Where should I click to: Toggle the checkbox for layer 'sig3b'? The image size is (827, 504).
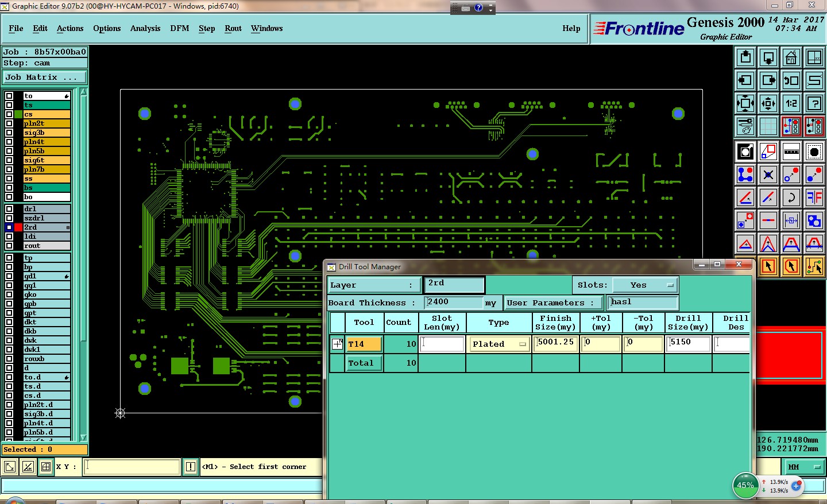[x=9, y=133]
